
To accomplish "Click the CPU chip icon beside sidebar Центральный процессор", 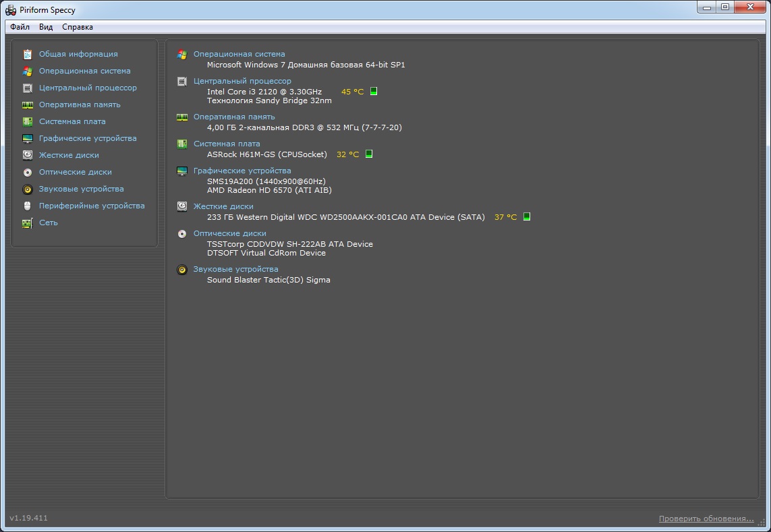I will tap(28, 88).
